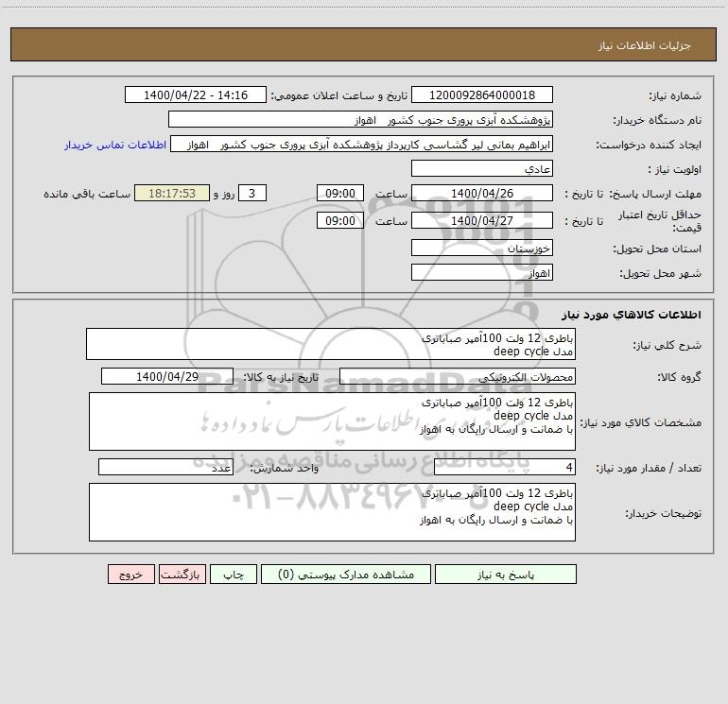This screenshot has width=728, height=704.
Task: Click the response deadline date 1400/04/26
Action: [x=482, y=193]
